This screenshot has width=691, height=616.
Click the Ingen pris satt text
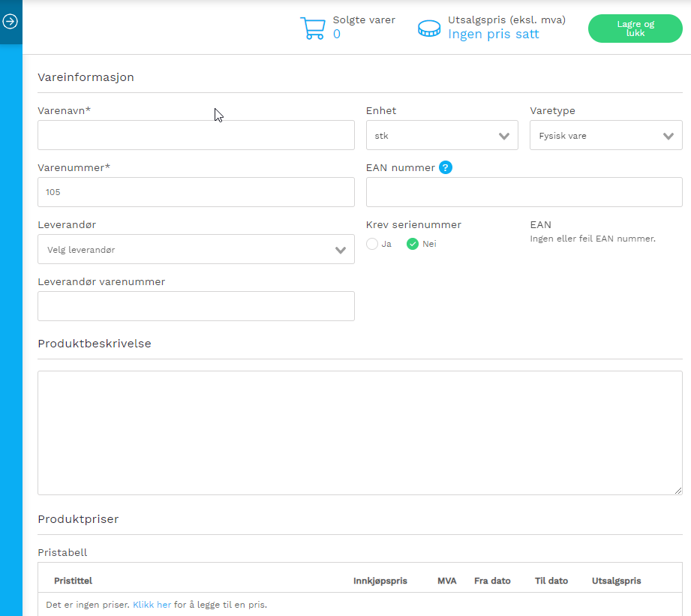[493, 34]
